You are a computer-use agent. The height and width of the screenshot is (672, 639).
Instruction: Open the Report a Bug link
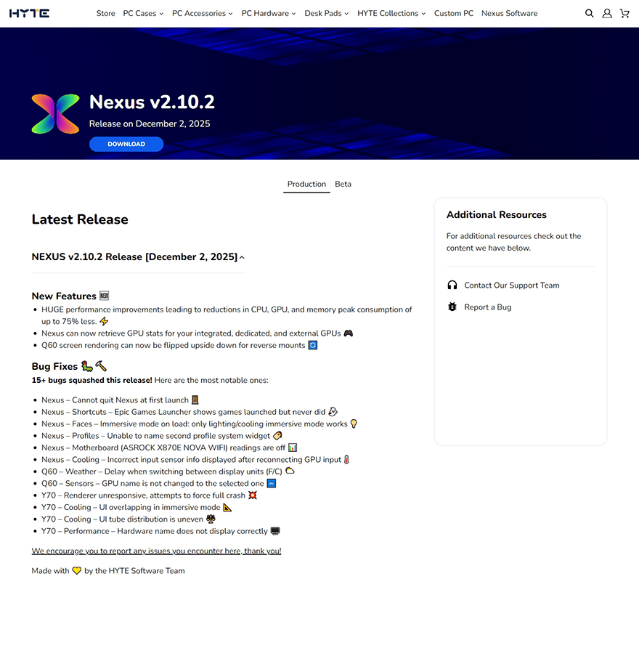pyautogui.click(x=488, y=307)
